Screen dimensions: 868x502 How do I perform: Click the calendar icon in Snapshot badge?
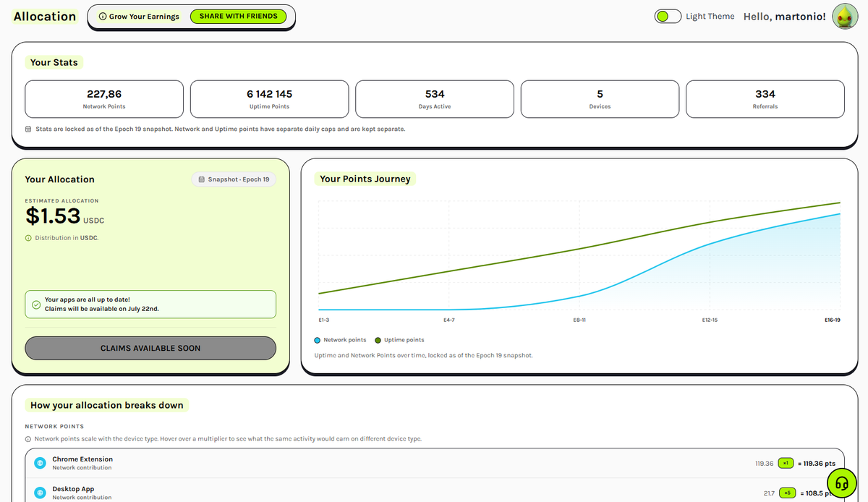tap(201, 179)
